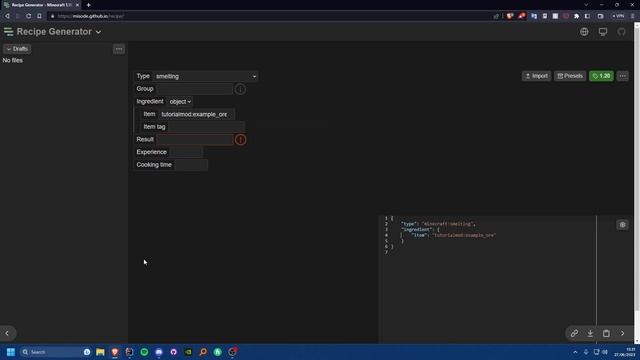The height and width of the screenshot is (360, 640).
Task: Click the browser bookmark icon
Action: [39, 16]
